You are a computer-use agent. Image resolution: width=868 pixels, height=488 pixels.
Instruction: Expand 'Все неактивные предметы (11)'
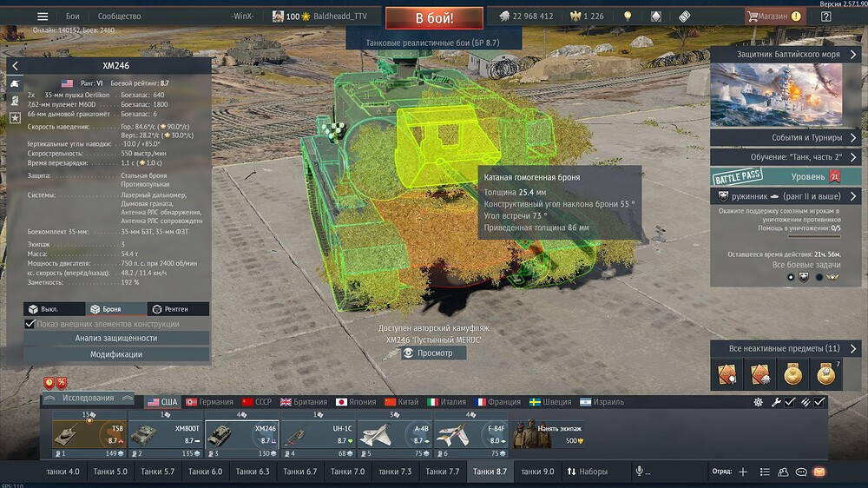pyautogui.click(x=786, y=348)
